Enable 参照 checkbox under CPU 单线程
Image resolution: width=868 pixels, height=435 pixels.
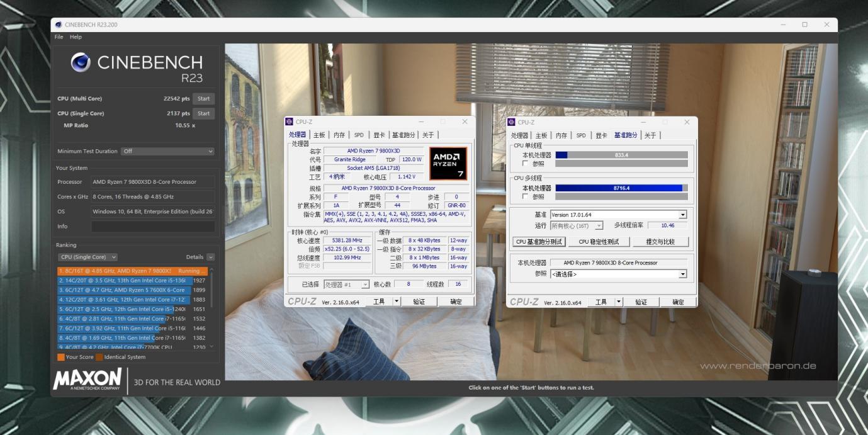526,164
